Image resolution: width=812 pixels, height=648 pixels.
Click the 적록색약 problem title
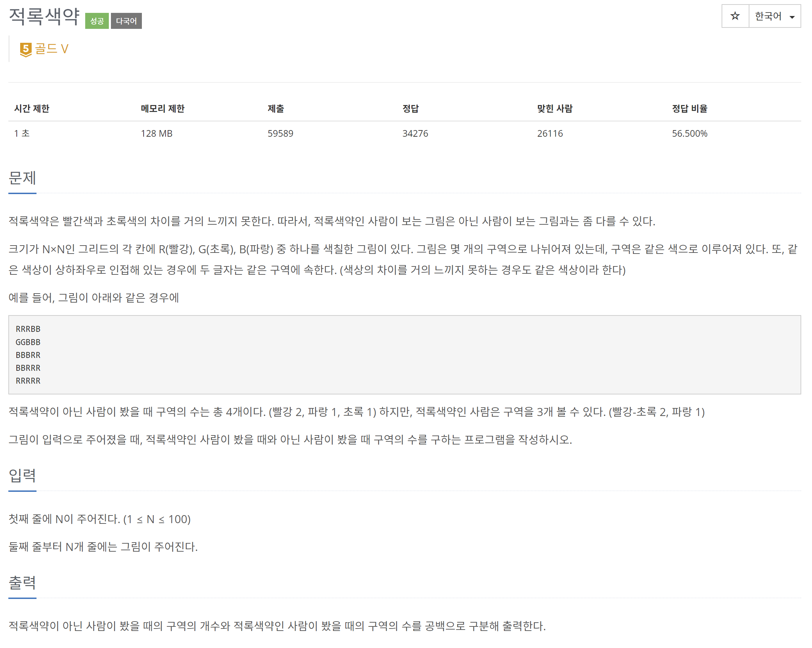click(44, 17)
